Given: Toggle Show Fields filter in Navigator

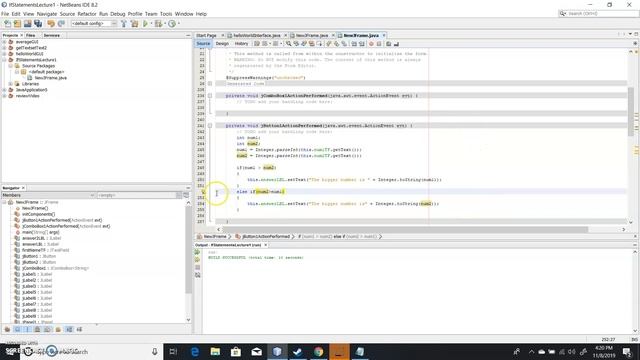Looking at the screenshot, I should point(17,329).
